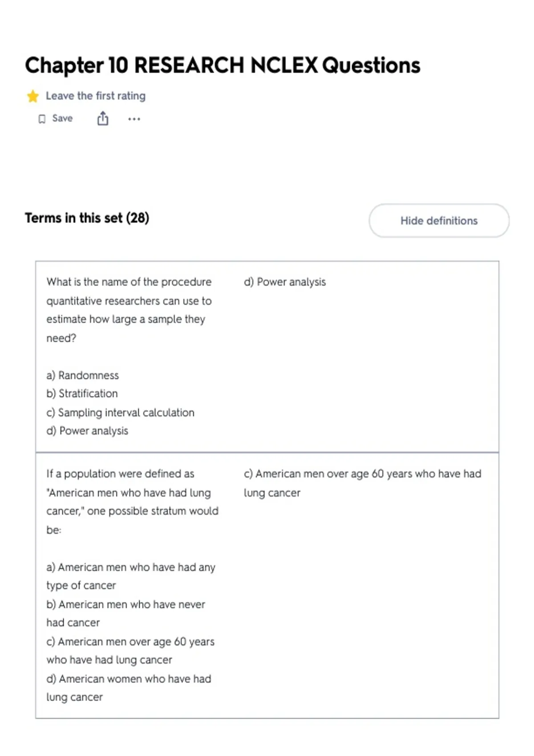Screen dimensions: 534x756
Task: Click the definition d) Power analysis
Action: (x=285, y=282)
